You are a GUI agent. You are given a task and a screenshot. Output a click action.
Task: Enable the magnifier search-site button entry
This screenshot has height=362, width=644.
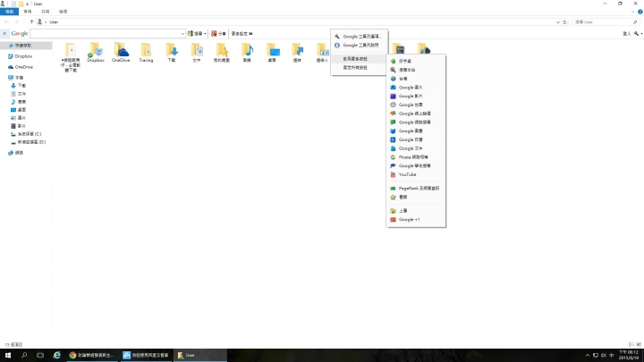click(x=416, y=70)
